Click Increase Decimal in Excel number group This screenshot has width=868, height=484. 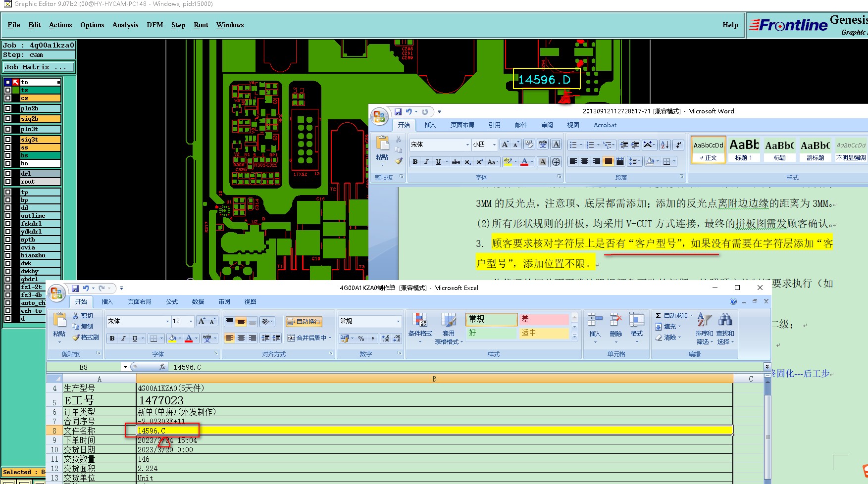(386, 339)
